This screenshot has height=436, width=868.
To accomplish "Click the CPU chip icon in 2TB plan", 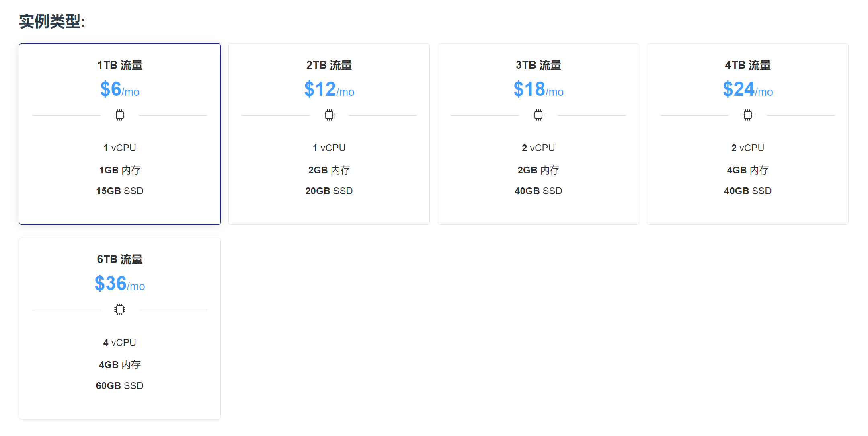I will coord(329,115).
